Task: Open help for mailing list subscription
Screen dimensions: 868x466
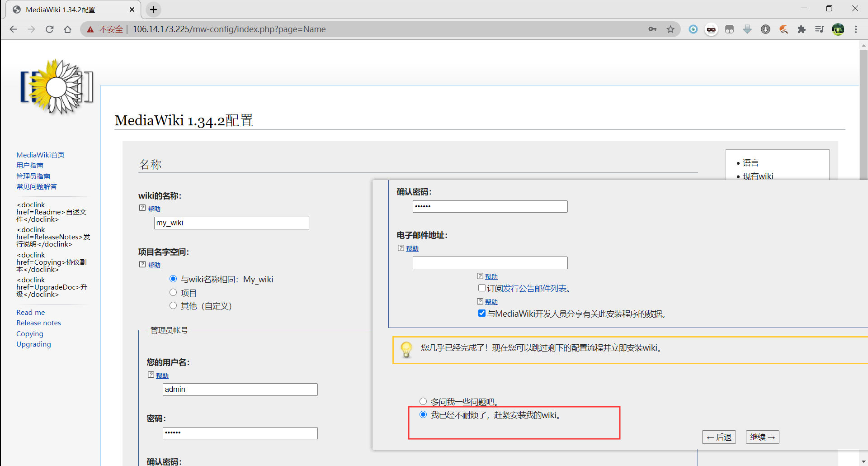Action: pos(491,276)
